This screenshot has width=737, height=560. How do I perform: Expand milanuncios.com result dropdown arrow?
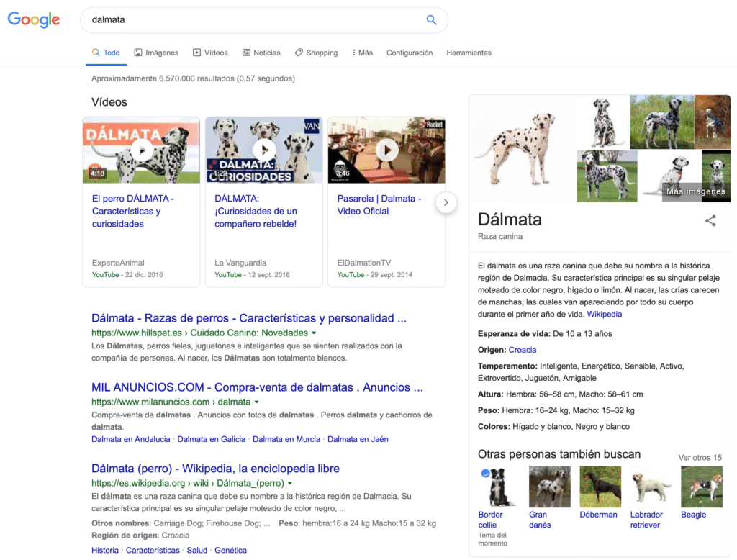pyautogui.click(x=257, y=402)
